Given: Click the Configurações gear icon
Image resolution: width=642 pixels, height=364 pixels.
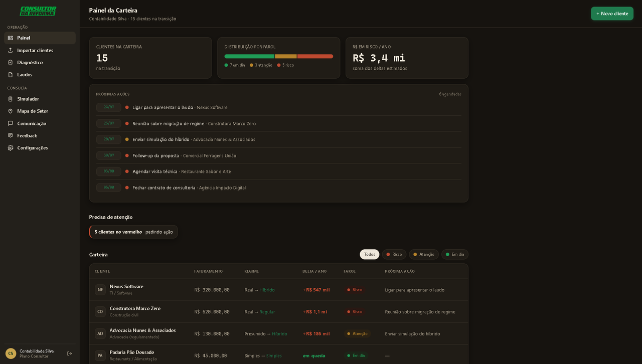Looking at the screenshot, I should [11, 148].
